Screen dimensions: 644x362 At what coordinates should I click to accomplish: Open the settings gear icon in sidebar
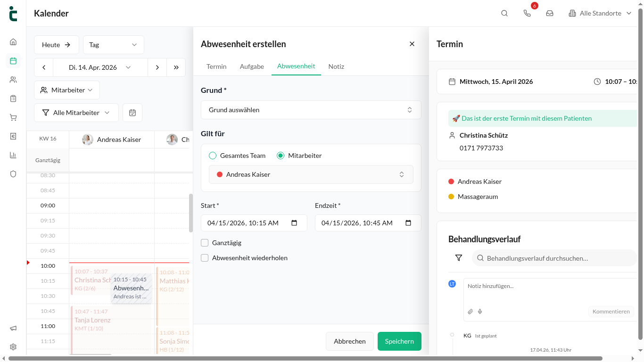pos(13,347)
